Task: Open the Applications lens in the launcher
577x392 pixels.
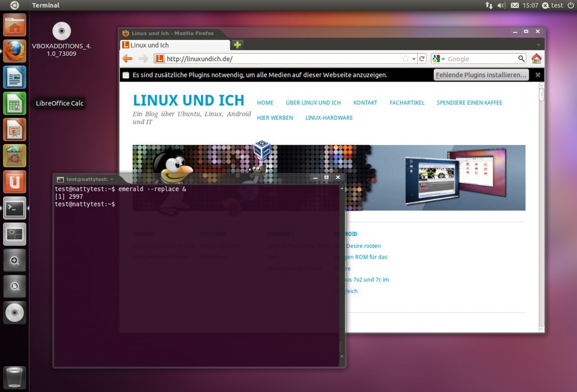Action: [15, 260]
